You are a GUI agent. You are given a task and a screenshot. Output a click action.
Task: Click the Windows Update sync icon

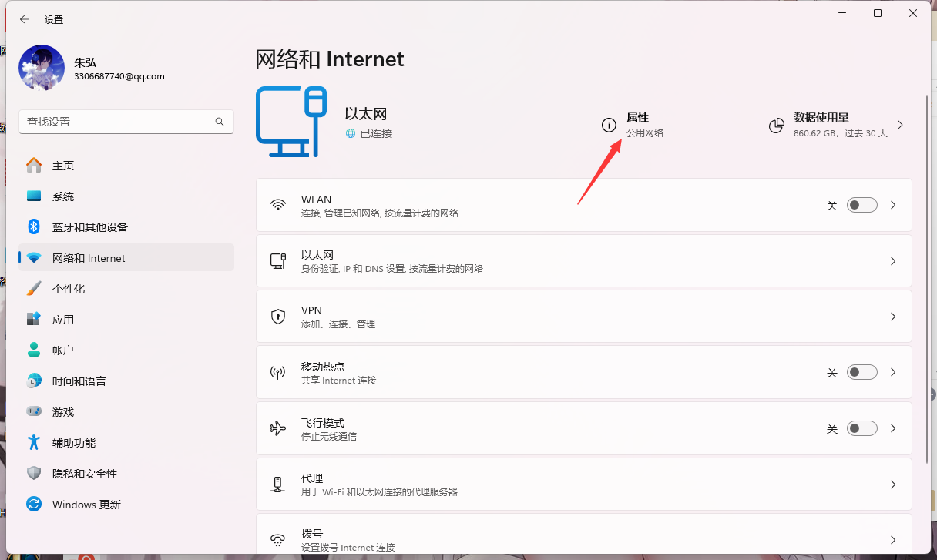(x=34, y=505)
